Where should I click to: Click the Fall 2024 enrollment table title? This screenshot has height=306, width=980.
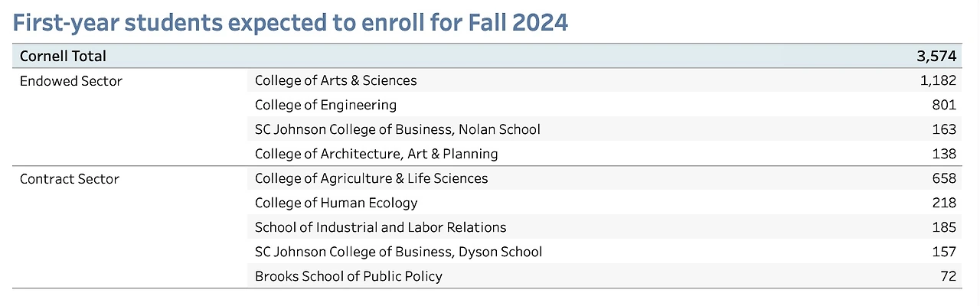tap(290, 22)
